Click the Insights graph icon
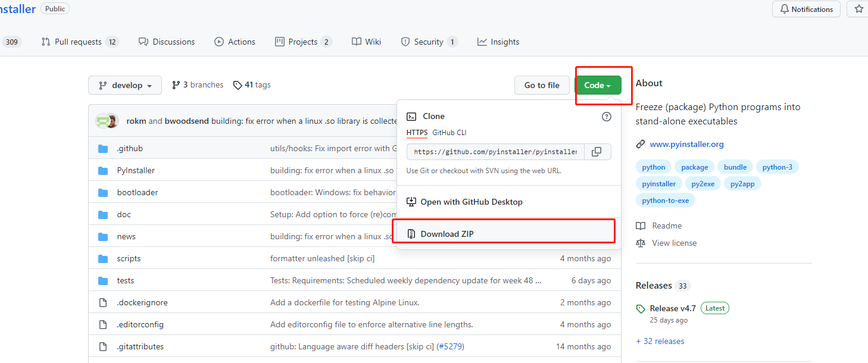 click(482, 42)
